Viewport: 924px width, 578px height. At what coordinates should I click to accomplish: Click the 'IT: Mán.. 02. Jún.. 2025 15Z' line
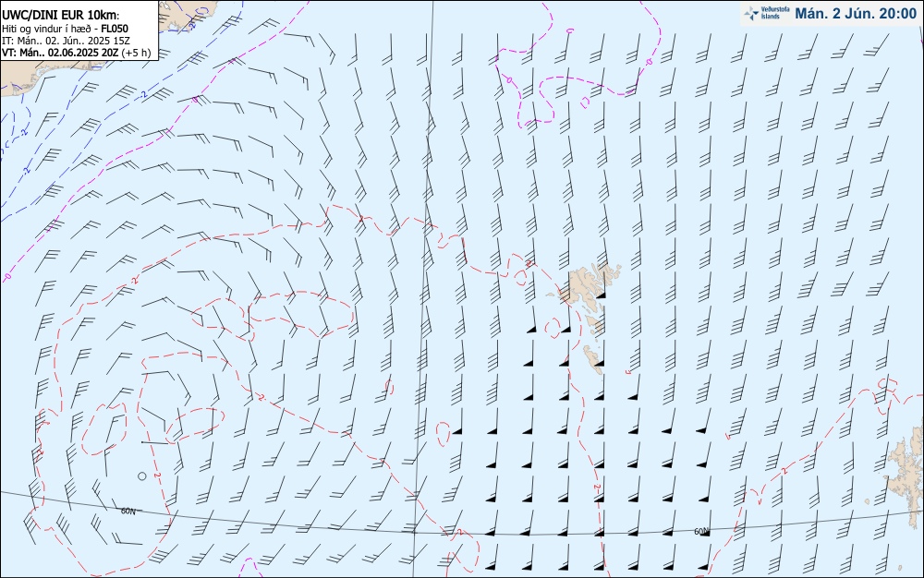[x=66, y=41]
